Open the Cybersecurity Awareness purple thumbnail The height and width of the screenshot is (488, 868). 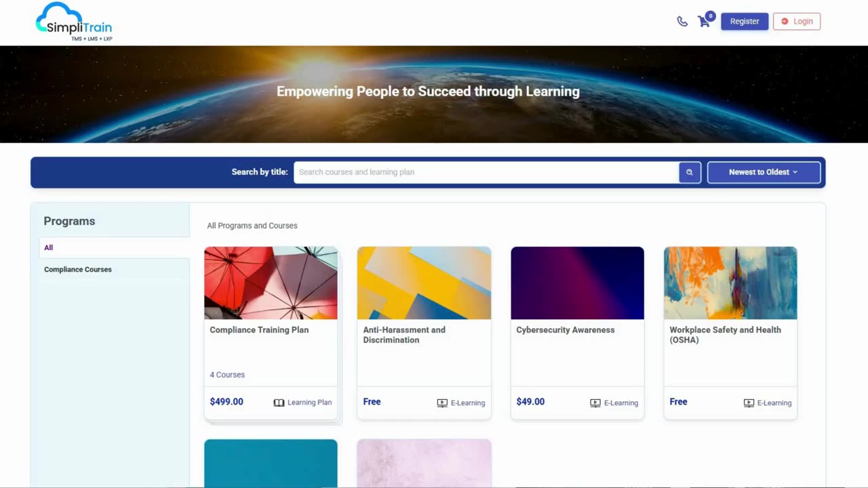point(577,283)
